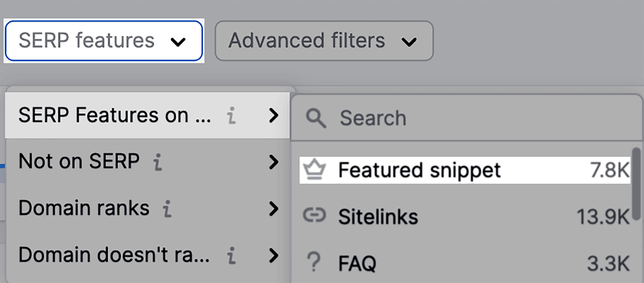
Task: Click the Featured snippet crown icon
Action: coord(314,170)
